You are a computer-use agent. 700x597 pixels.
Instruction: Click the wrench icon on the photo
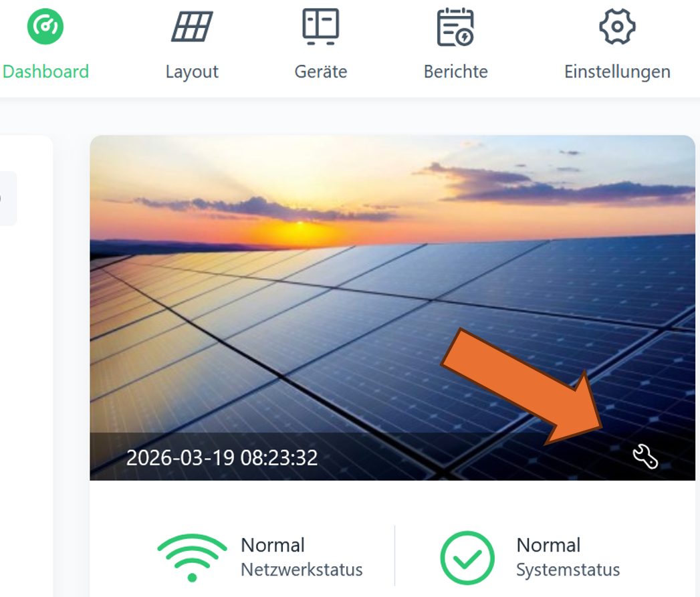645,457
